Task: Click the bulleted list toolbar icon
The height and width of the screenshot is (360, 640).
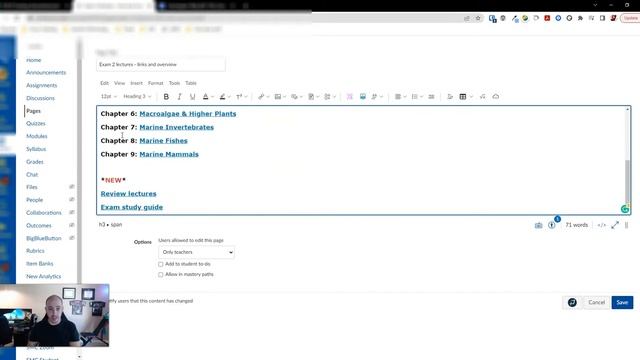Action: [x=415, y=97]
